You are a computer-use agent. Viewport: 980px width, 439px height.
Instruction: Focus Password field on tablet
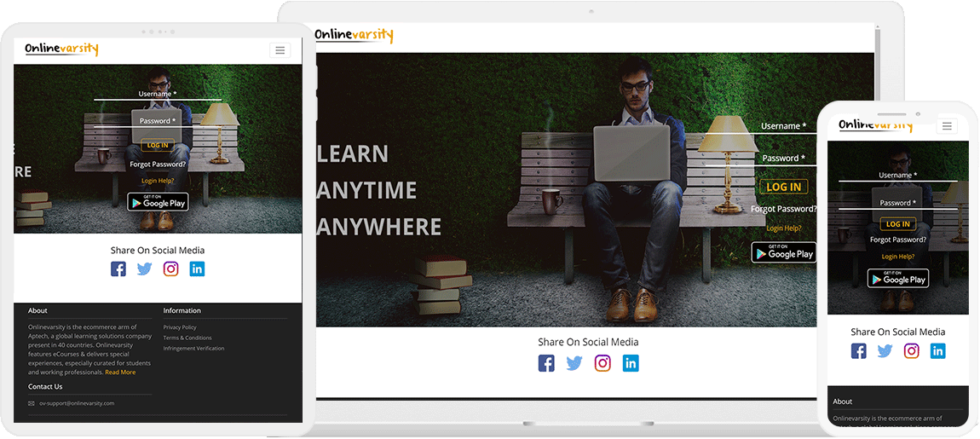click(158, 121)
